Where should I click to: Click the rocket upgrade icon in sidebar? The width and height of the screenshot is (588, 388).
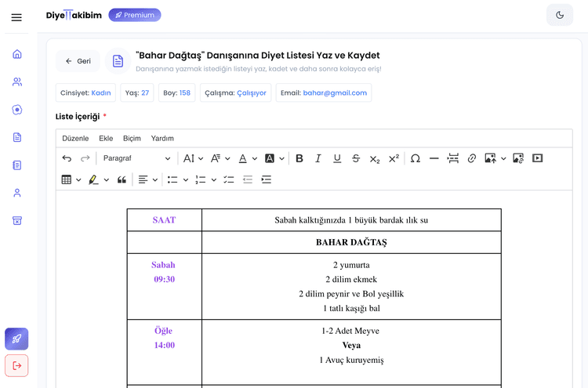pos(16,339)
